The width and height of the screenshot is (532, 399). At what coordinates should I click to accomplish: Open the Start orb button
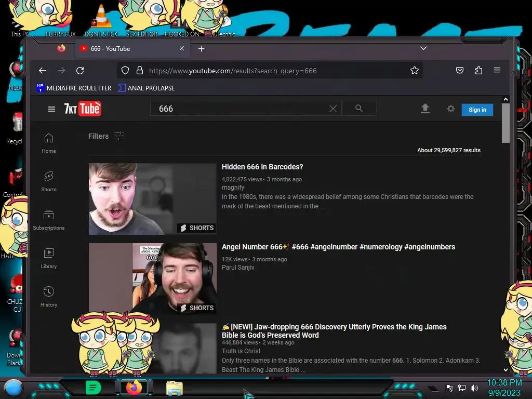click(14, 388)
